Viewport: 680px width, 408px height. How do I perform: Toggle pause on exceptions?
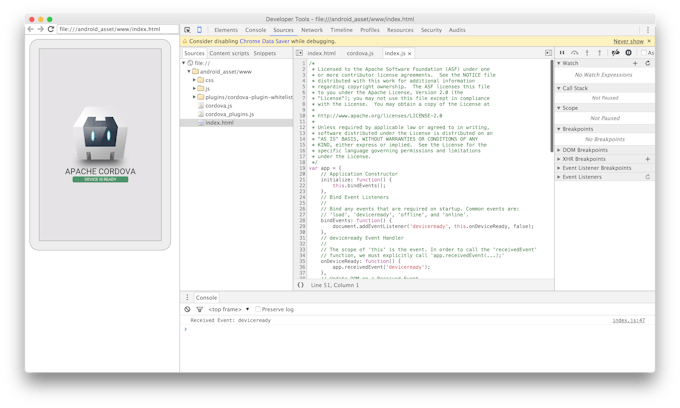point(628,53)
